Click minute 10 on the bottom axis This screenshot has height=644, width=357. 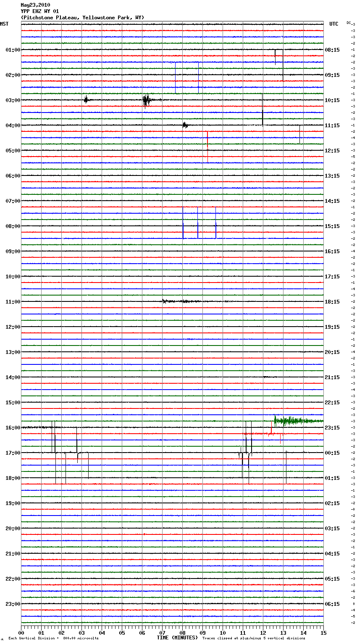(x=223, y=633)
